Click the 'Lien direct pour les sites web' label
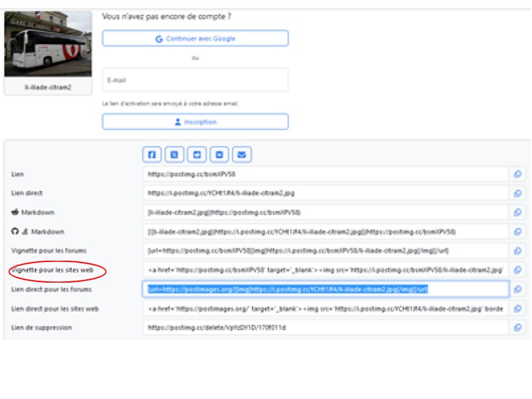The width and height of the screenshot is (532, 399). 55,309
